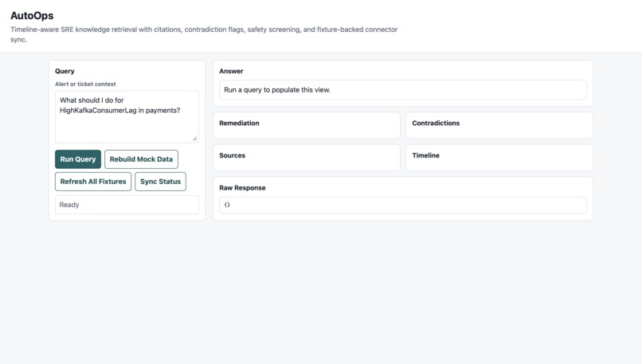This screenshot has height=364, width=642.
Task: Click the Query panel heading
Action: [x=65, y=71]
